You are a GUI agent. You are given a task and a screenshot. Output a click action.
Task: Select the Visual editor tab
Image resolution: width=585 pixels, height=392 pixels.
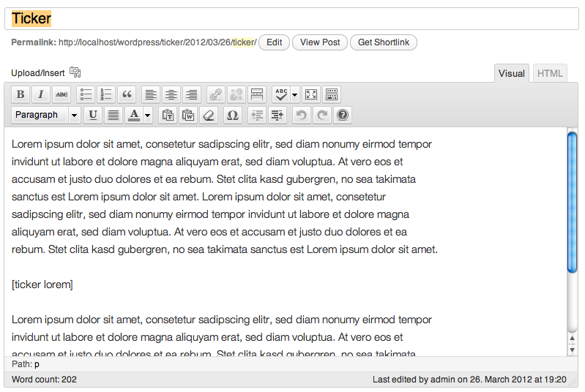pos(512,73)
